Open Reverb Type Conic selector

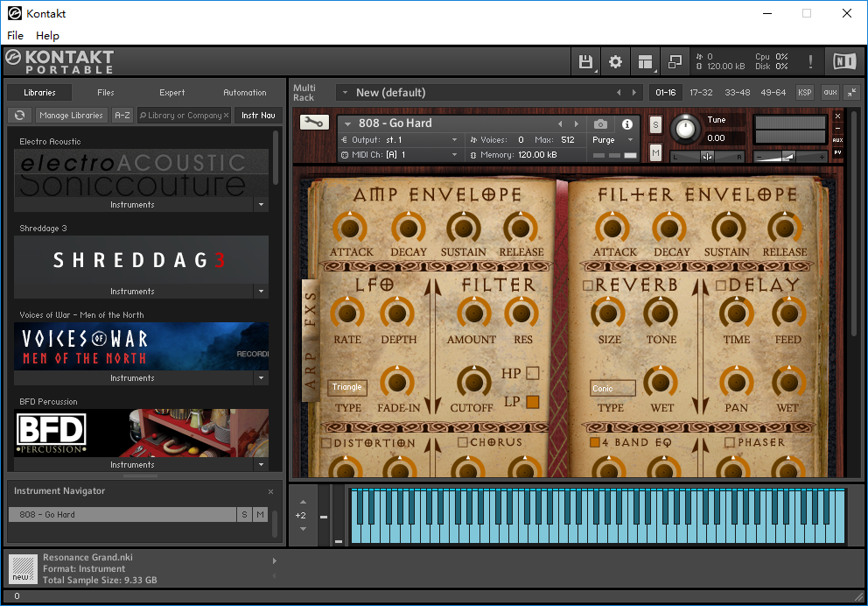click(x=612, y=388)
